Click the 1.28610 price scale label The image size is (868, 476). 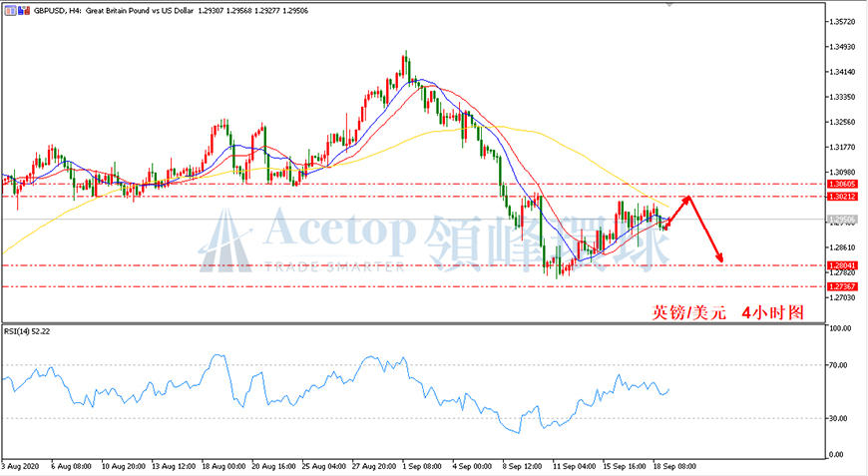pos(840,247)
